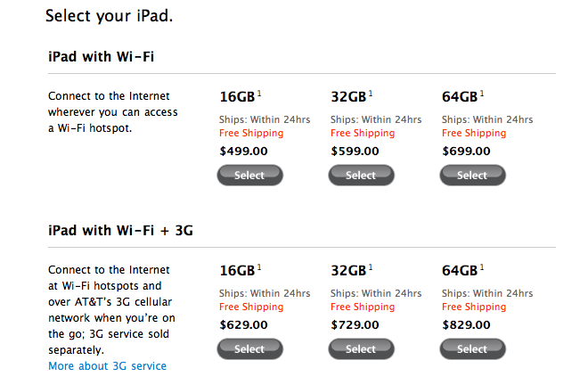Click the Select your iPad heading
Screen dimensions: 588x385
click(109, 16)
